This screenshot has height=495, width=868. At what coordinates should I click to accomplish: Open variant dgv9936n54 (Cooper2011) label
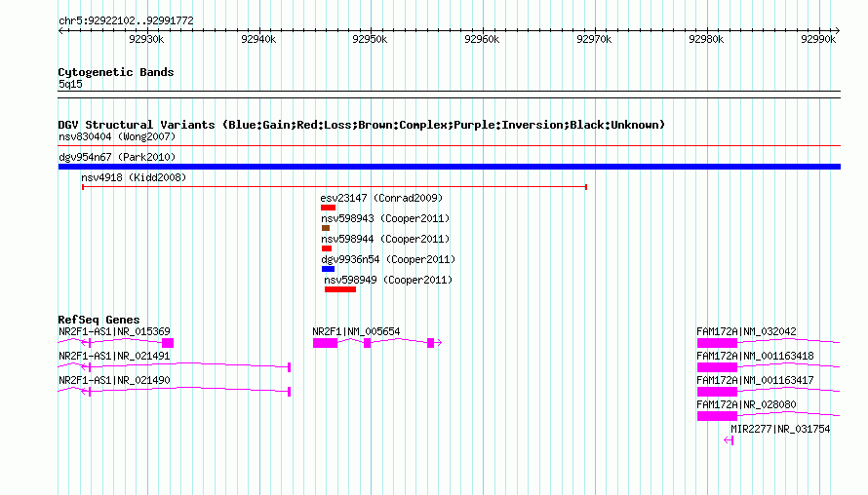tap(388, 259)
